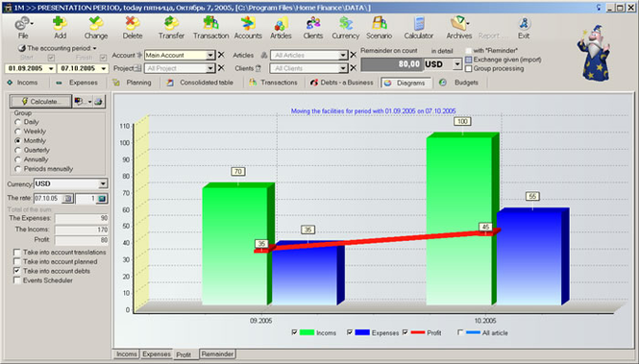The width and height of the screenshot is (639, 364).
Task: Expand the start date 01.09.2005 dropdown
Action: (x=51, y=68)
